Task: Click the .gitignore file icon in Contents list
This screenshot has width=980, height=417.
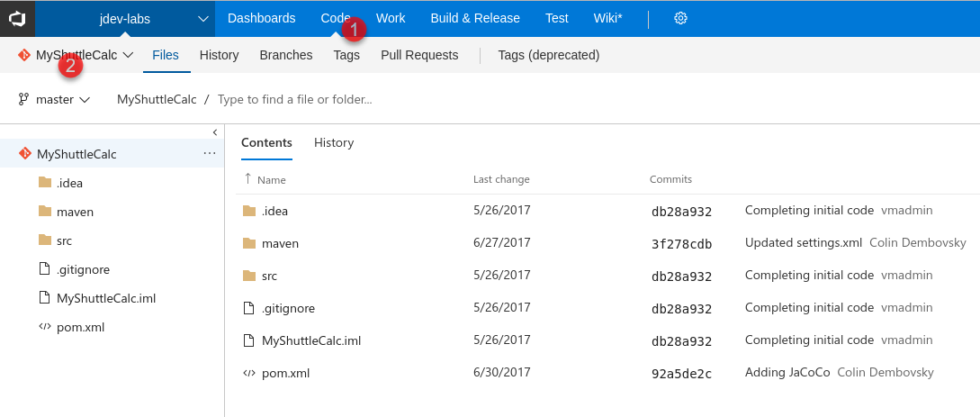Action: click(249, 308)
